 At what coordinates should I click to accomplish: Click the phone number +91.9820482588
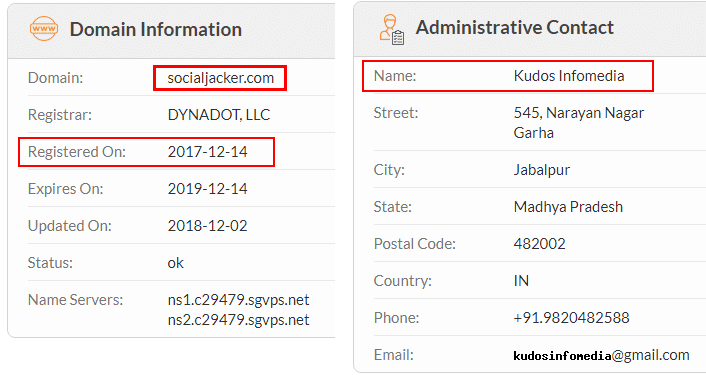point(571,318)
